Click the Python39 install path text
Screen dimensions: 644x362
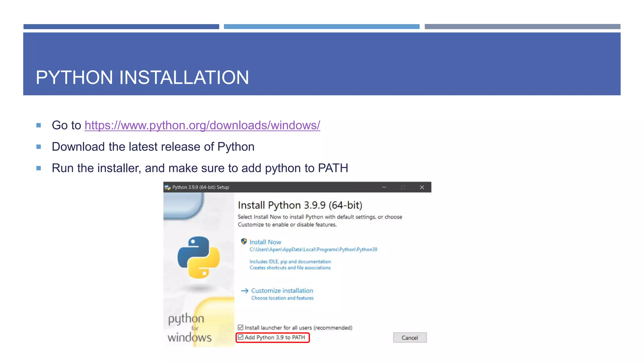[313, 250]
